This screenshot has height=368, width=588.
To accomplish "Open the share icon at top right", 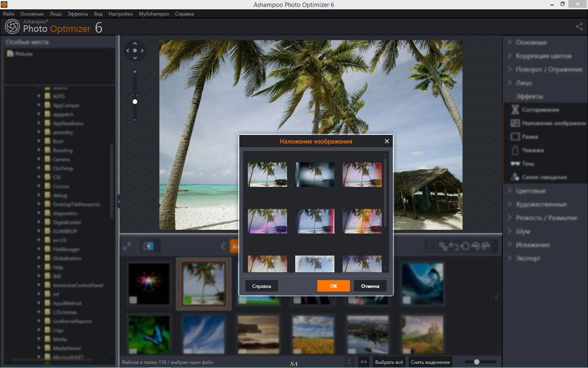I will coord(579,27).
